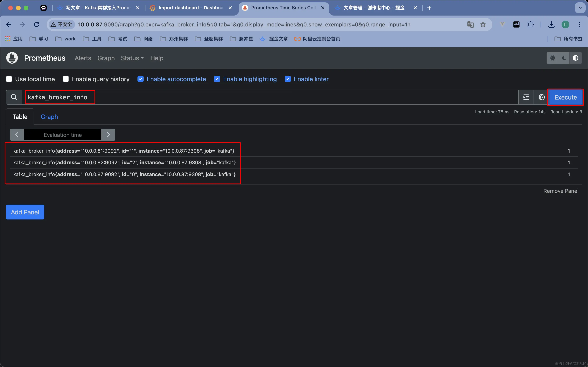Open the metrics explorer globe icon
The width and height of the screenshot is (588, 367).
tap(541, 97)
